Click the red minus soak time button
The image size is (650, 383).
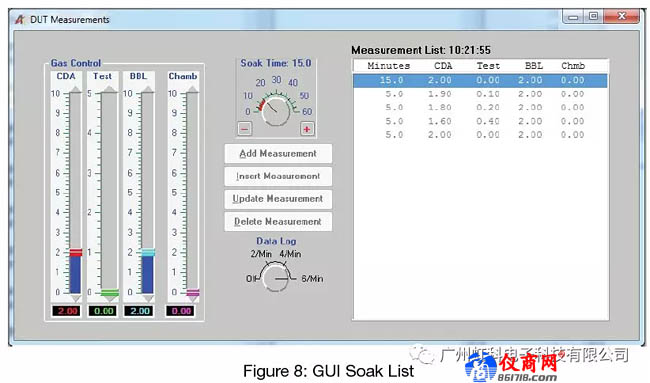tap(245, 129)
